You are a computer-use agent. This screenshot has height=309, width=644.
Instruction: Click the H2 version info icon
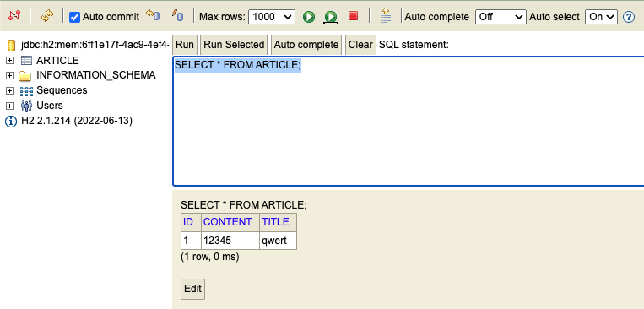(11, 122)
